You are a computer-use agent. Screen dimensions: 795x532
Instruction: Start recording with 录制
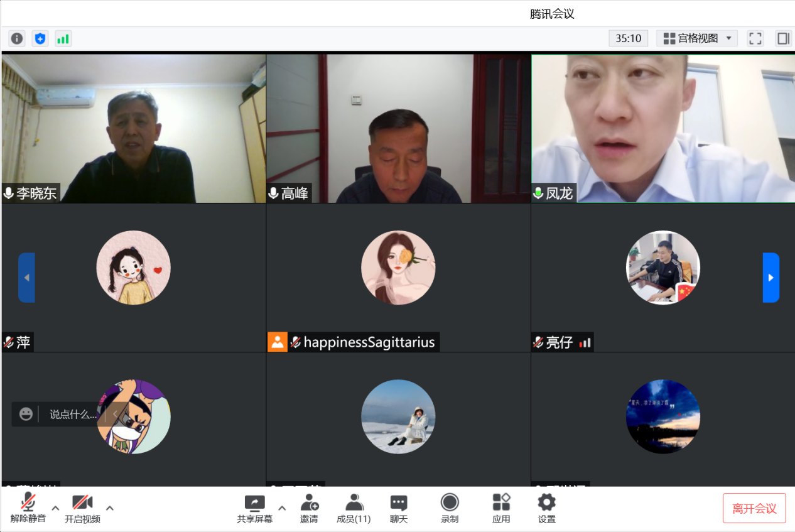449,508
